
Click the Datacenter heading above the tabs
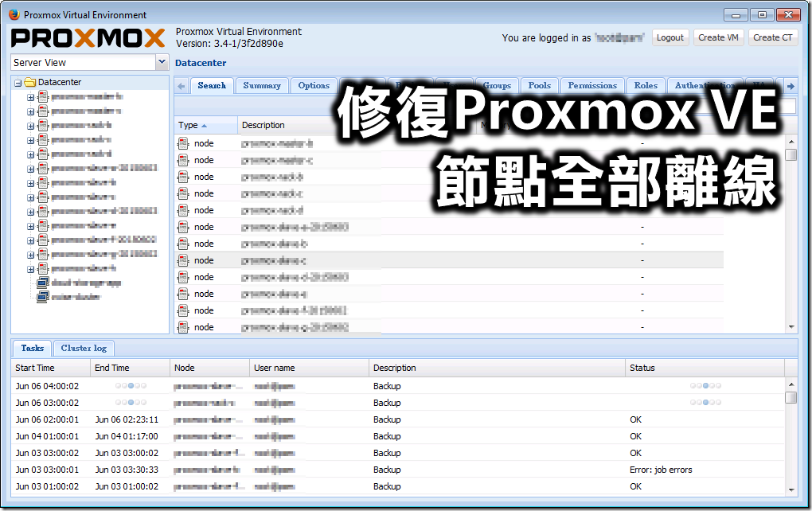point(201,63)
